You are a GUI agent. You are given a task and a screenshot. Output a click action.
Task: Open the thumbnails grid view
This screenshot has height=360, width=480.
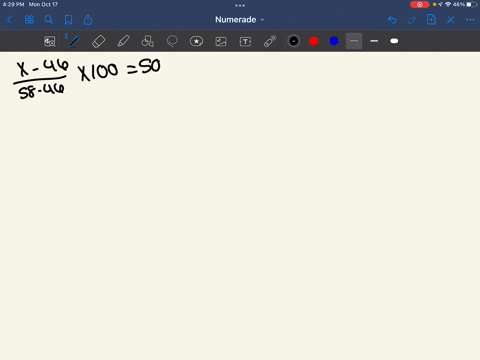point(29,20)
